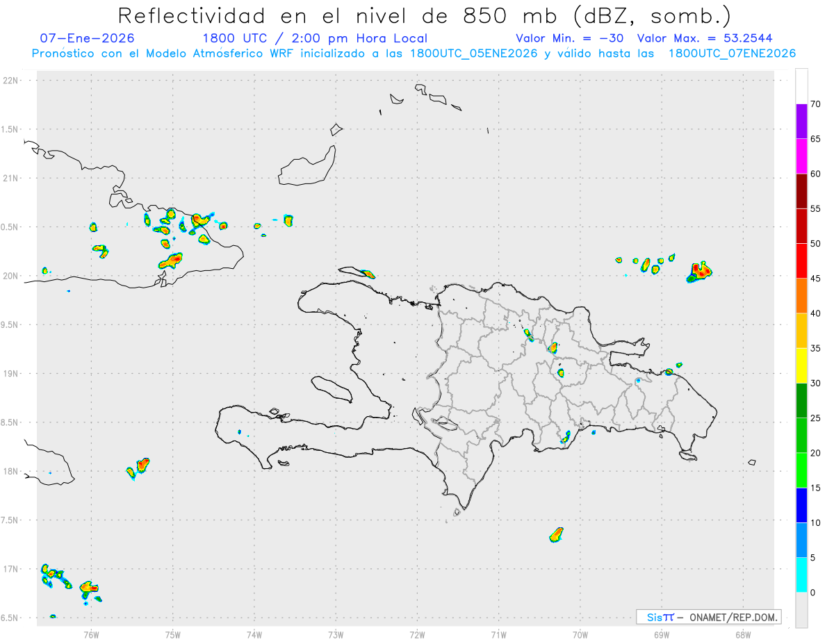This screenshot has height=644, width=834.
Task: Click the colorbar label '30'
Action: click(816, 383)
